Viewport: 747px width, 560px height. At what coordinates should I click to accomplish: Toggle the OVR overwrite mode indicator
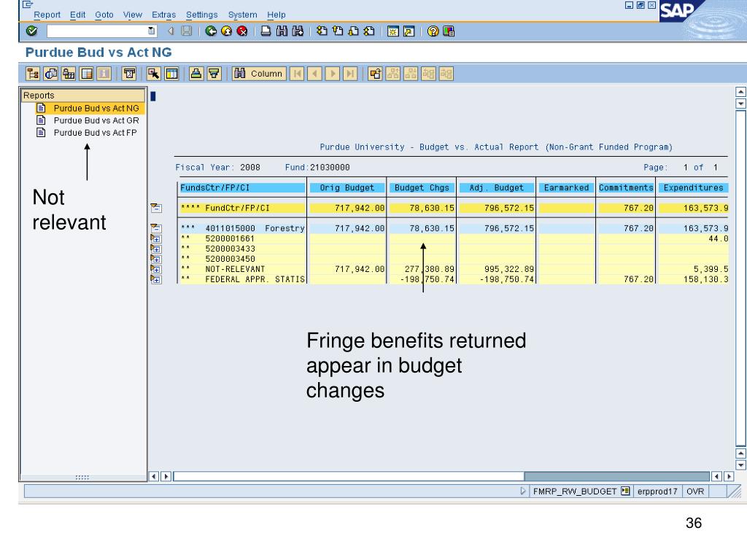pos(695,491)
